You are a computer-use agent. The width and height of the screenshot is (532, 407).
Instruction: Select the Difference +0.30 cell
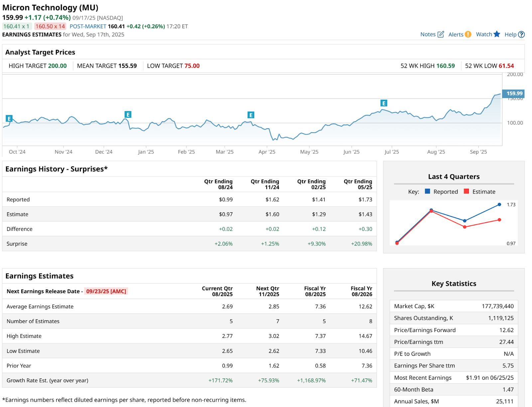pos(365,229)
